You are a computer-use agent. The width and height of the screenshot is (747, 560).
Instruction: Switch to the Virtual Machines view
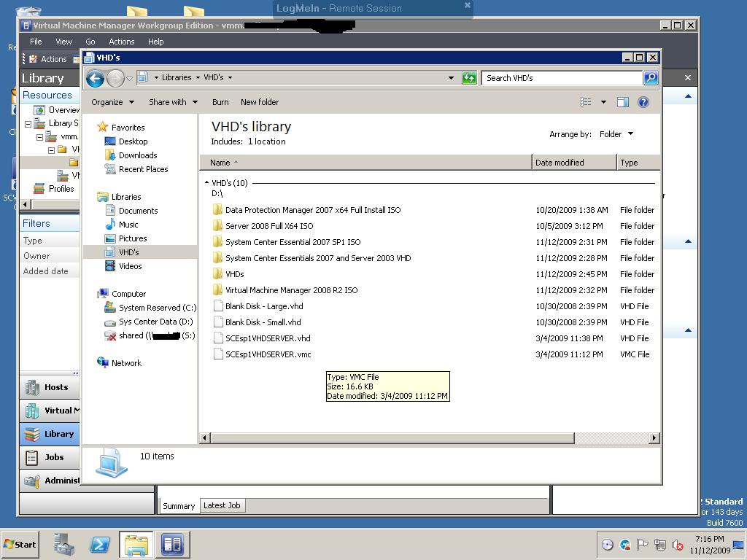click(50, 411)
